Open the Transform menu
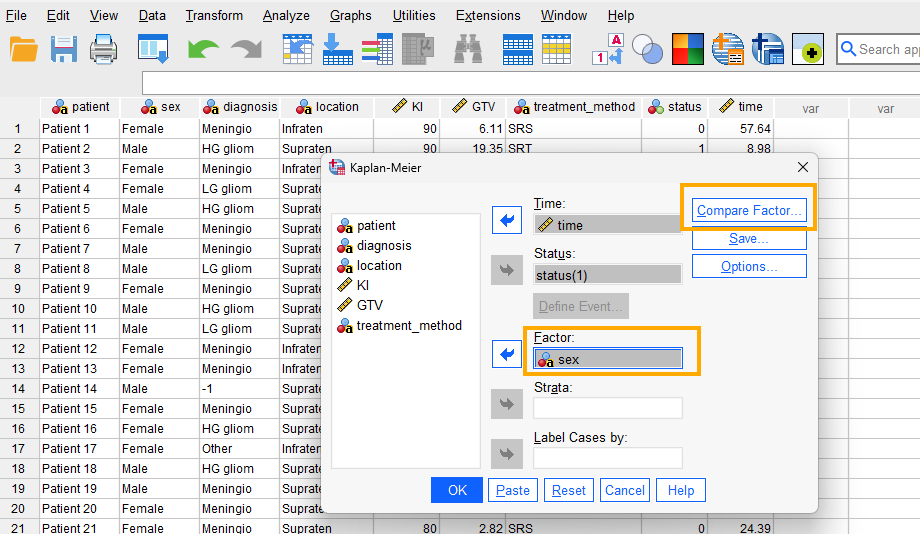Image resolution: width=920 pixels, height=534 pixels. pos(214,15)
